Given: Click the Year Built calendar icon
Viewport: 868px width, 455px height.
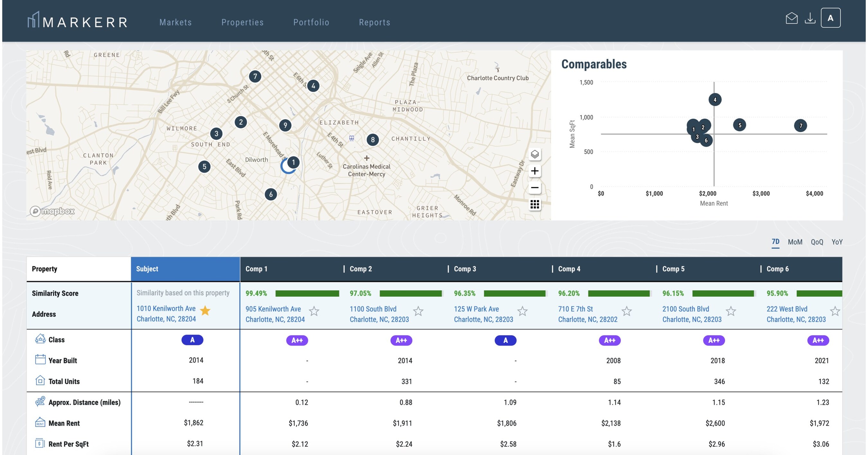Looking at the screenshot, I should (x=40, y=359).
